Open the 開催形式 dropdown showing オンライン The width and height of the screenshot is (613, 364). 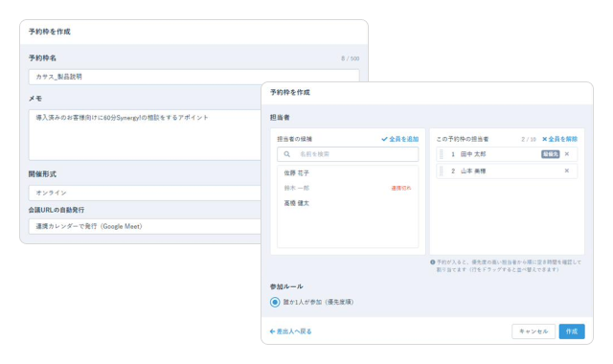pos(145,193)
